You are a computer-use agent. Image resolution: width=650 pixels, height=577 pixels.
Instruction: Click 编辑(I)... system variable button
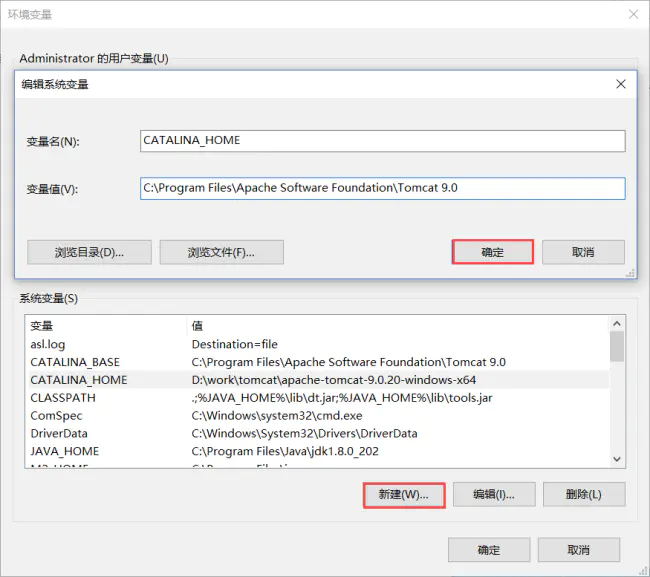pyautogui.click(x=494, y=495)
